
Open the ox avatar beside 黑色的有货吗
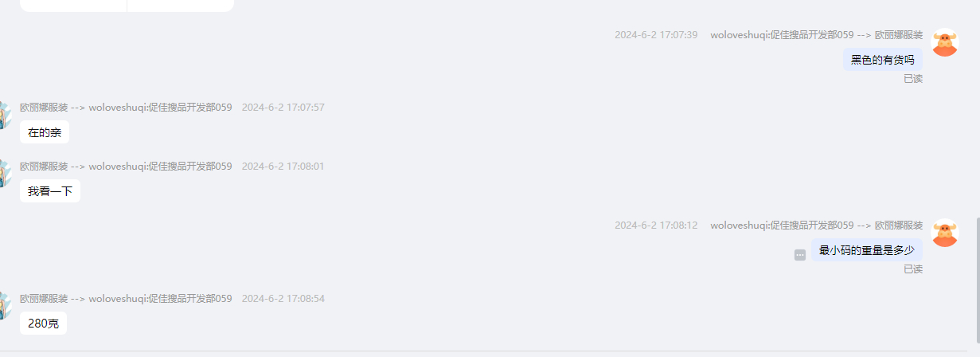945,42
